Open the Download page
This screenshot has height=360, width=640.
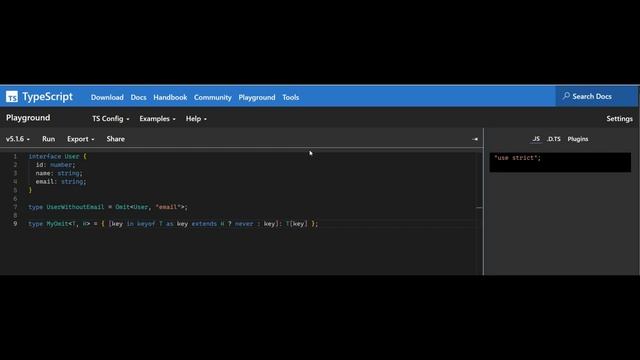pyautogui.click(x=107, y=97)
